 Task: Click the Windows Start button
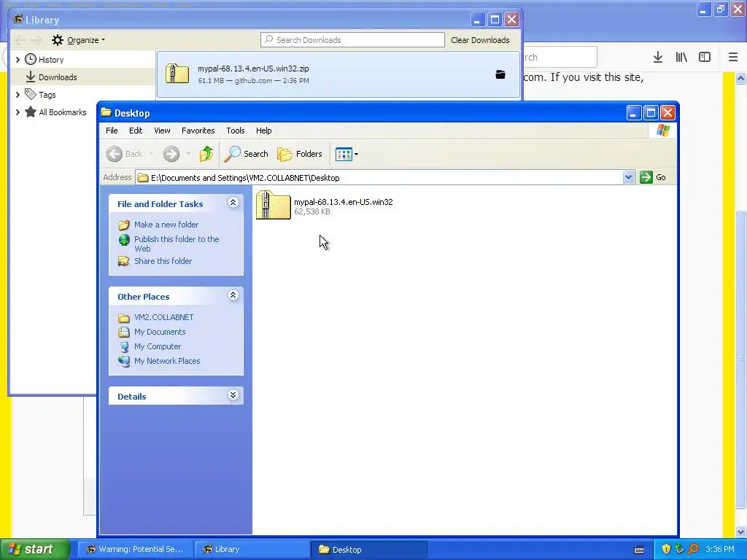35,549
